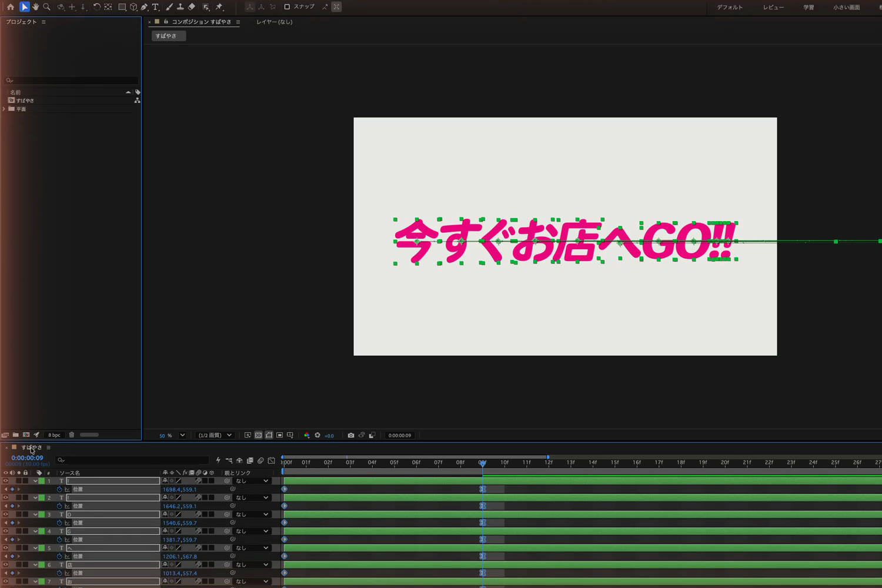Enable the スナップ checkbox

287,7
